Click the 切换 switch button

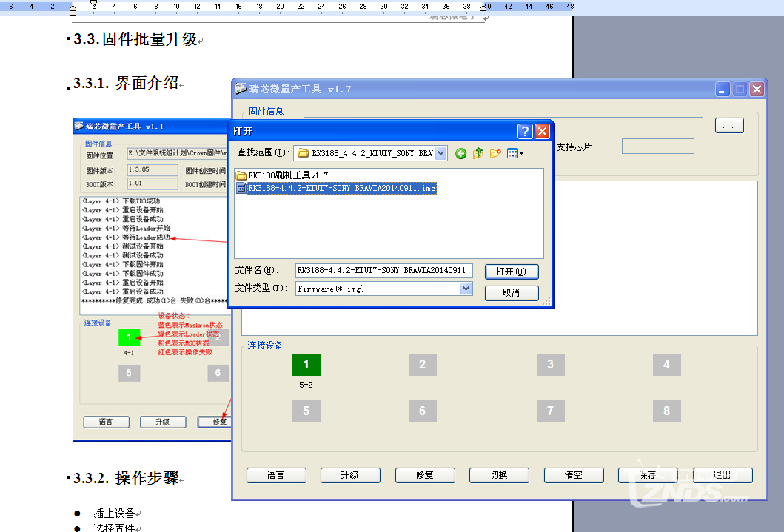coord(499,475)
